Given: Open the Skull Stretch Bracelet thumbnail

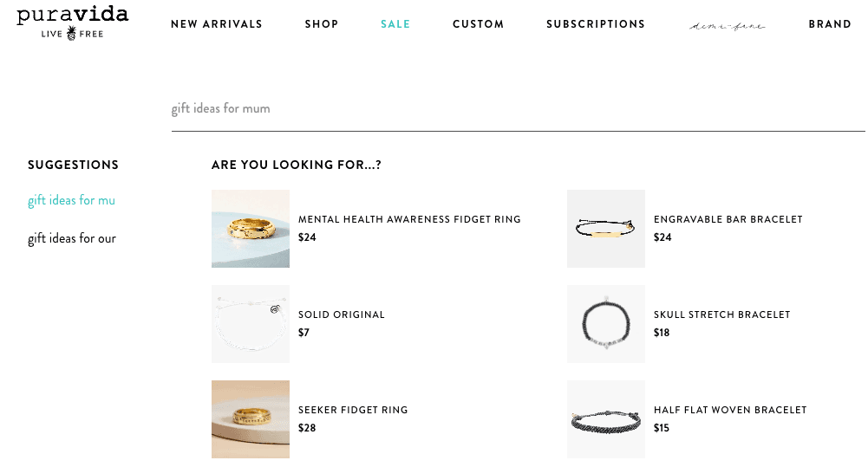Looking at the screenshot, I should [605, 324].
